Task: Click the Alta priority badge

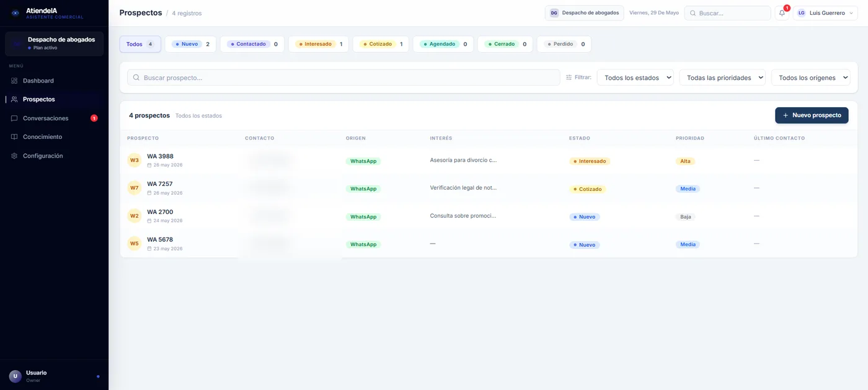Action: coord(685,161)
